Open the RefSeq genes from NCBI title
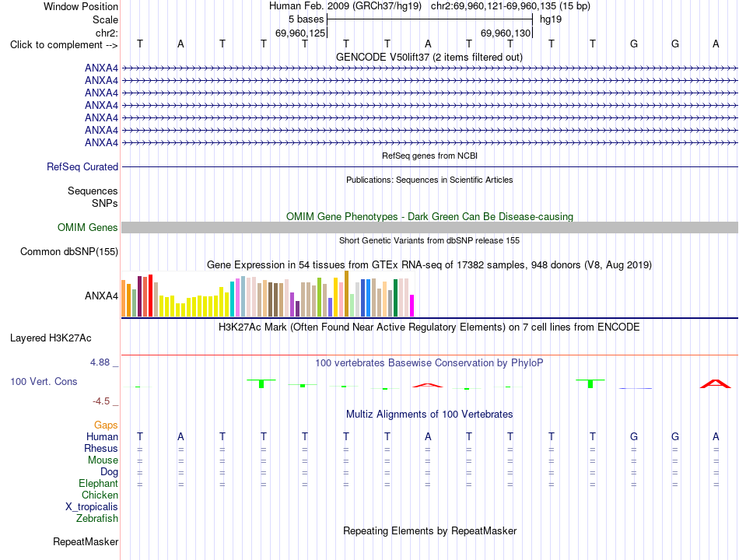 [x=429, y=156]
